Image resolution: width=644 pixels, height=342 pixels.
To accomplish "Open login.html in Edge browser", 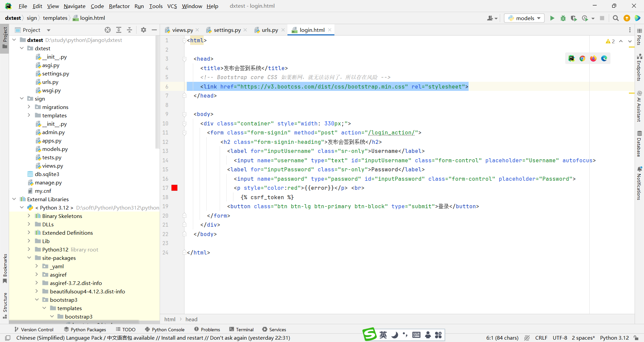I will (604, 58).
